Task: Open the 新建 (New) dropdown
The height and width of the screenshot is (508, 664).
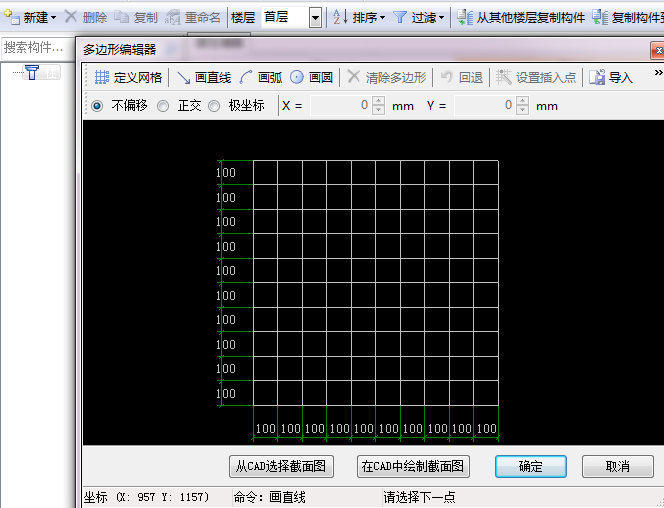Action: [30, 17]
